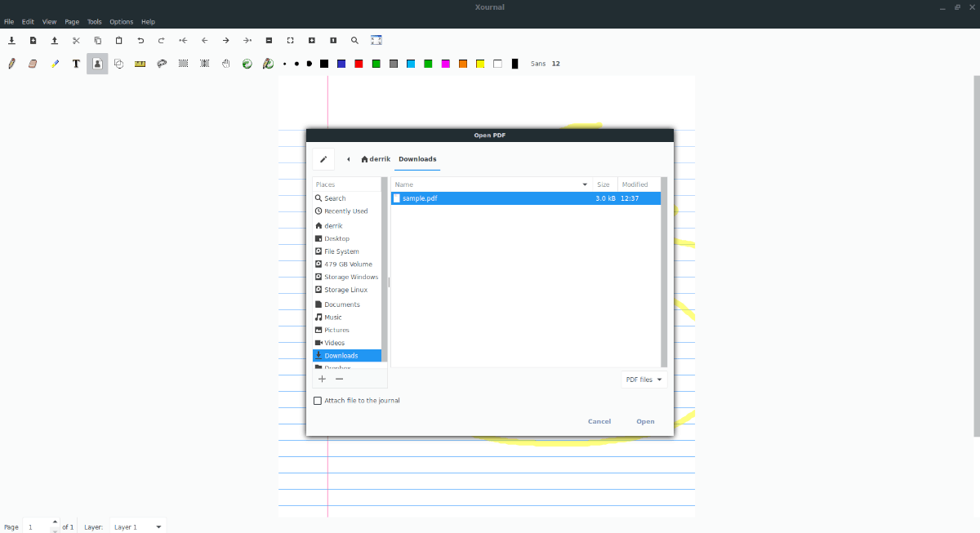Image resolution: width=980 pixels, height=533 pixels.
Task: Select the Hand tool
Action: [x=226, y=64]
